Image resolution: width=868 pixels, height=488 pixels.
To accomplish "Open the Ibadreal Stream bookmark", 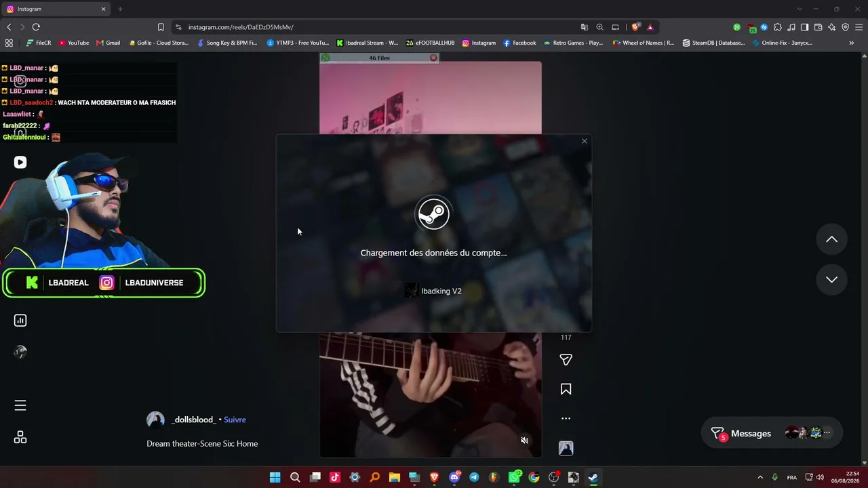I will tap(368, 43).
